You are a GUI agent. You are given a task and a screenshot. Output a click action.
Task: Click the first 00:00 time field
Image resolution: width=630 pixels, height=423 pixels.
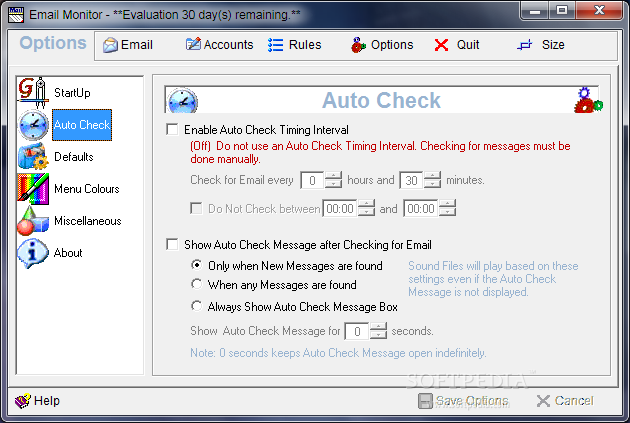pos(340,208)
